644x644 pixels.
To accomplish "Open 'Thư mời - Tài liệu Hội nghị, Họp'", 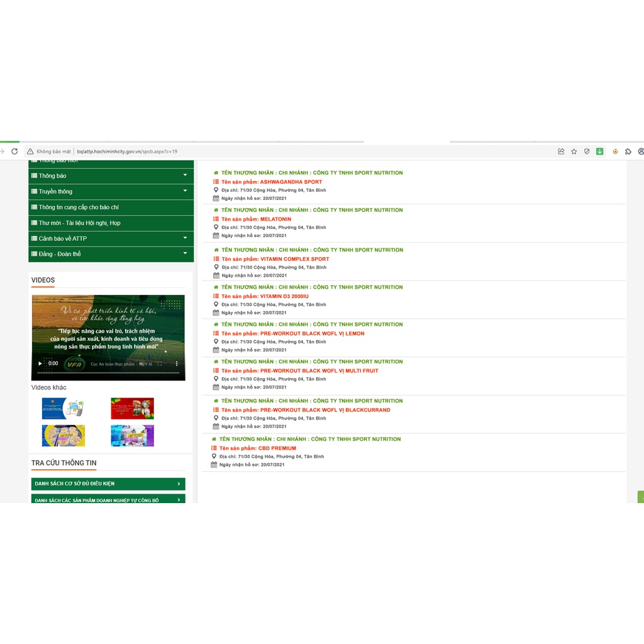I will pyautogui.click(x=79, y=223).
